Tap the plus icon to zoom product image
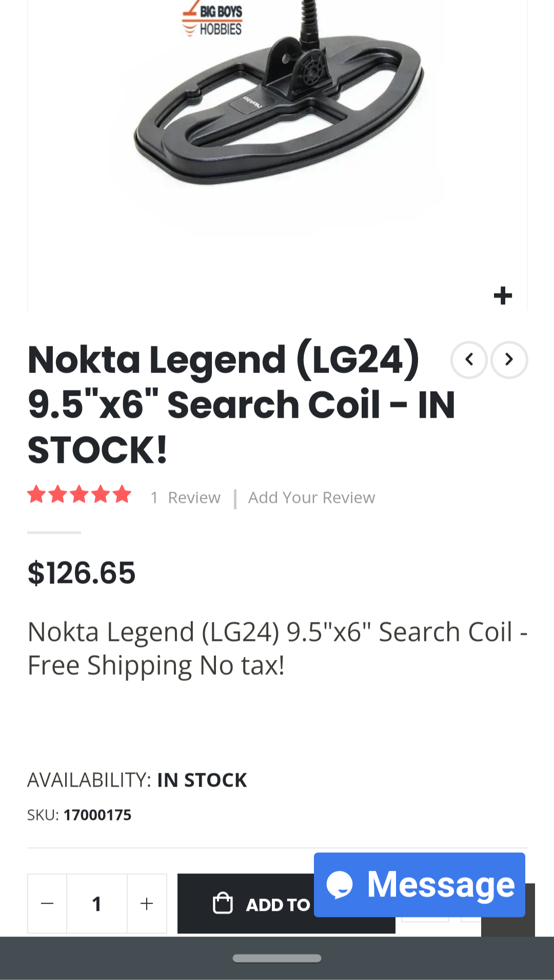This screenshot has width=554, height=980. 503,296
